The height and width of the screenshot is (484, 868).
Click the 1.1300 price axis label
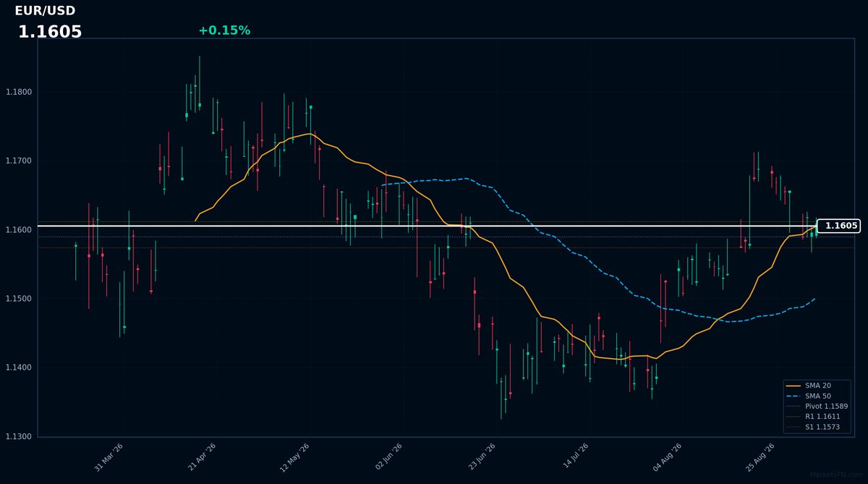pyautogui.click(x=18, y=436)
